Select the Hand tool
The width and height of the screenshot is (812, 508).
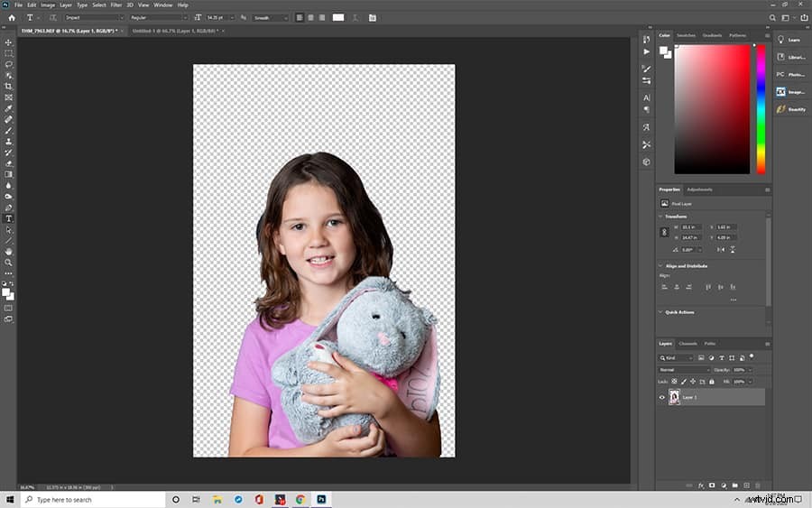pyautogui.click(x=8, y=252)
